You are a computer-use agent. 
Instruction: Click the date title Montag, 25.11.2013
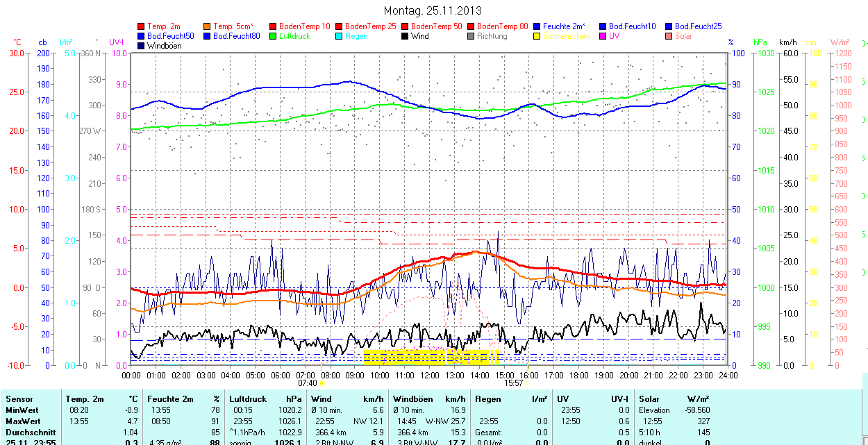coord(433,11)
